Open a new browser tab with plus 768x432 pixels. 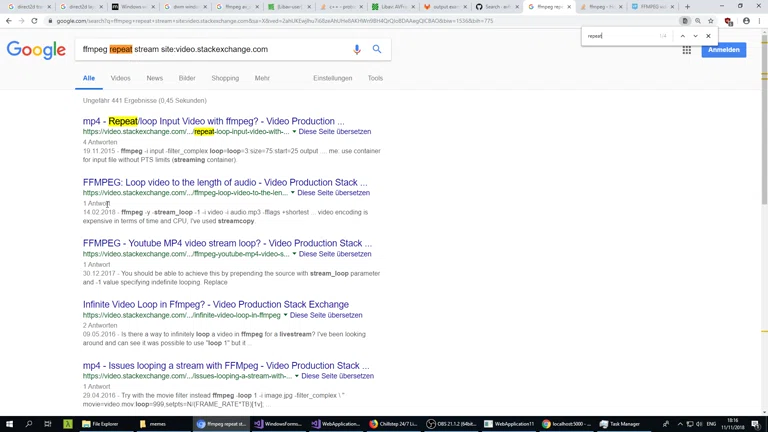687,7
